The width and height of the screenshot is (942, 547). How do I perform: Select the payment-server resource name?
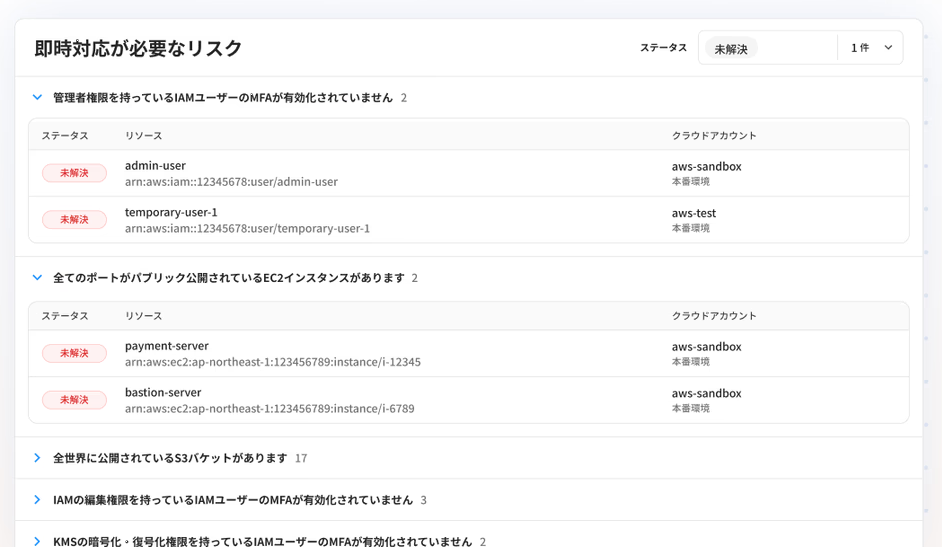(166, 346)
